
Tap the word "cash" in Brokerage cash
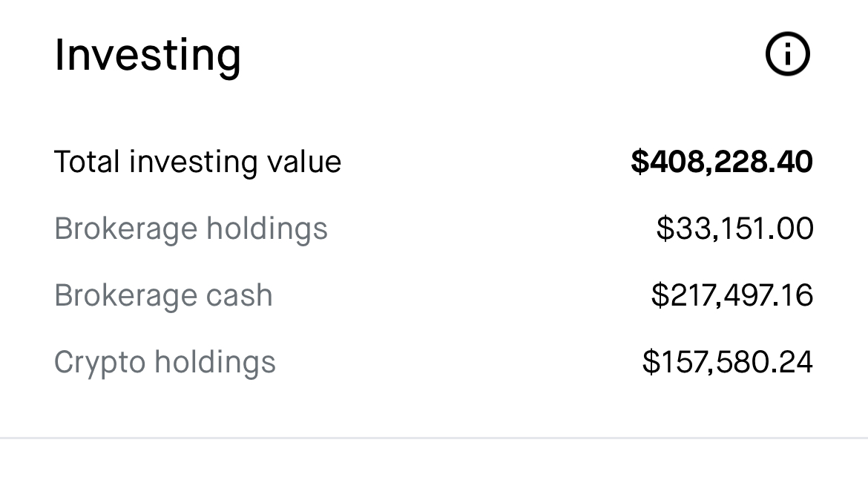coord(240,295)
